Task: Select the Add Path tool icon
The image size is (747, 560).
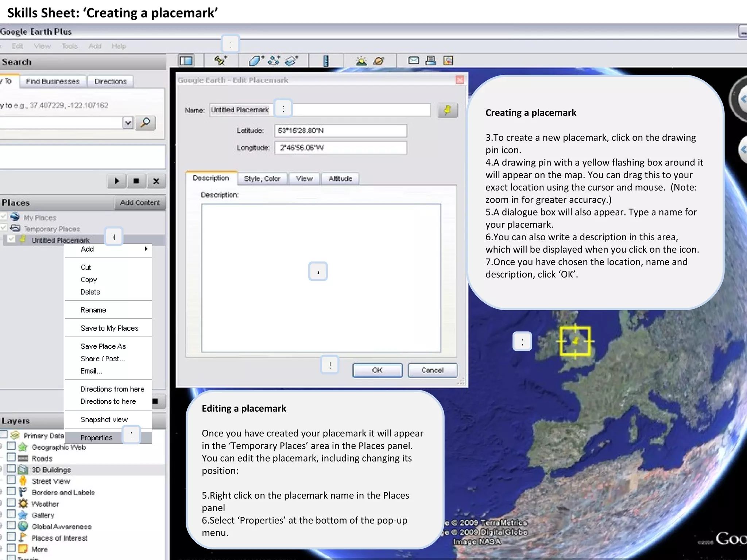Action: pos(274,61)
